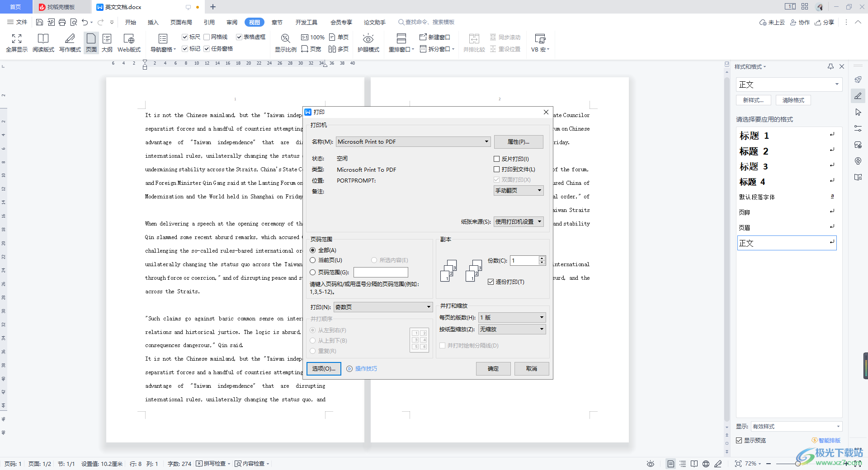The image size is (868, 470).
Task: Select current page (当前页) radio button
Action: point(312,260)
